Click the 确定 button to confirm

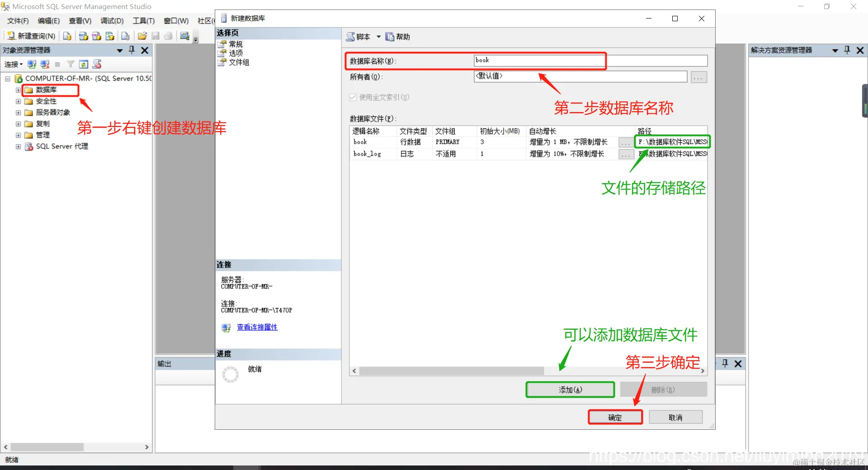(615, 417)
